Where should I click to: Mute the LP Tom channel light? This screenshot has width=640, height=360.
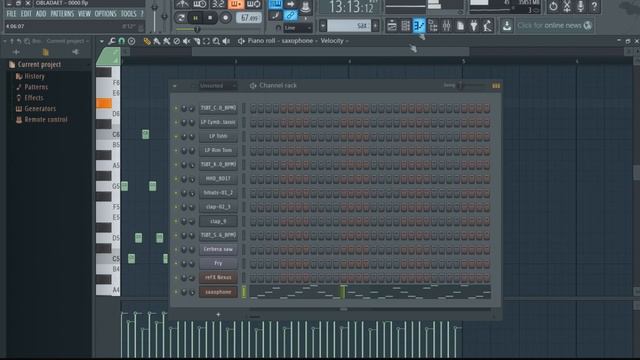(176, 136)
